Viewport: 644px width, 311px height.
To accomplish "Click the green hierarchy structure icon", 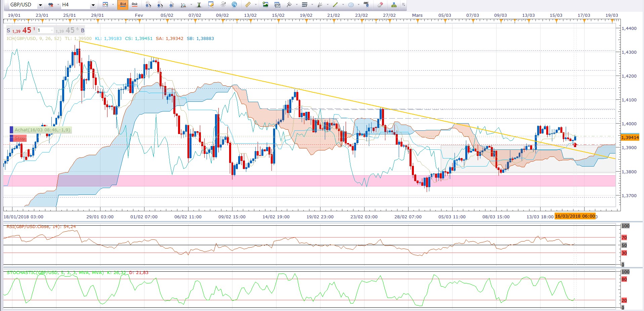I will click(394, 5).
